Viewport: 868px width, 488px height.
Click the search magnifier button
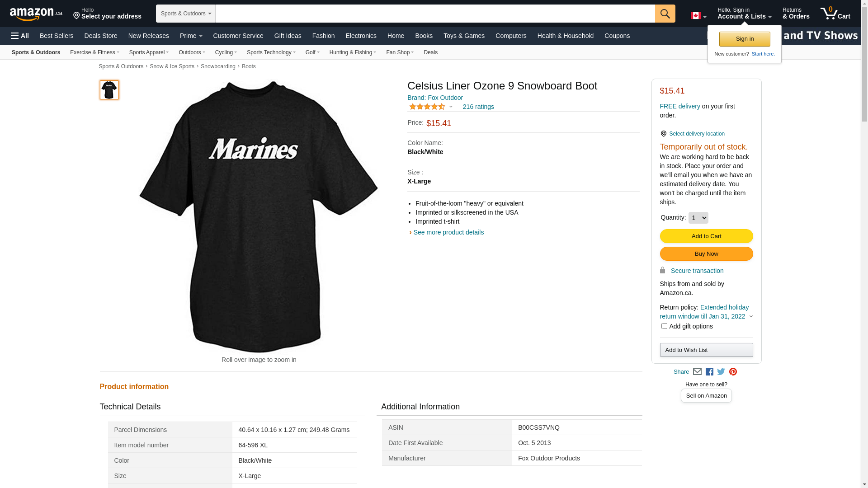pyautogui.click(x=665, y=14)
